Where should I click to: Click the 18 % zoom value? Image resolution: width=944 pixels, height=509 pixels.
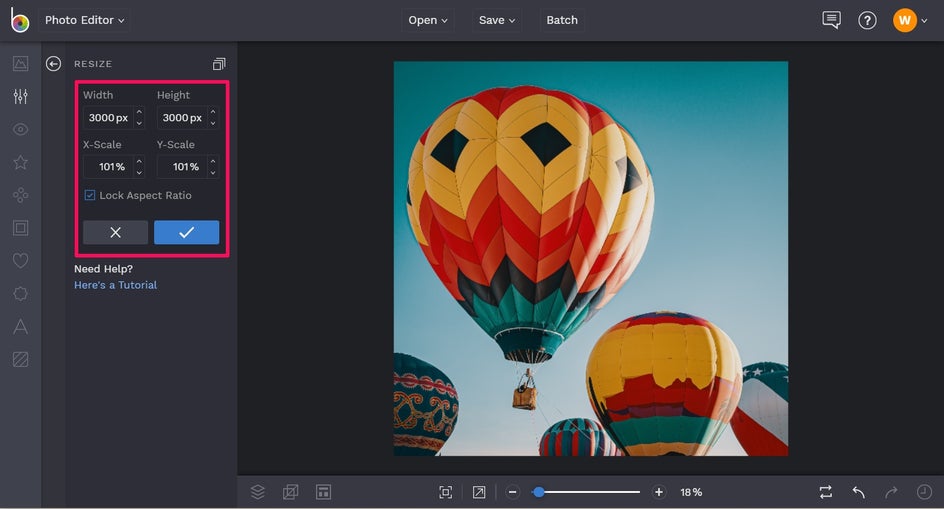[x=691, y=492]
